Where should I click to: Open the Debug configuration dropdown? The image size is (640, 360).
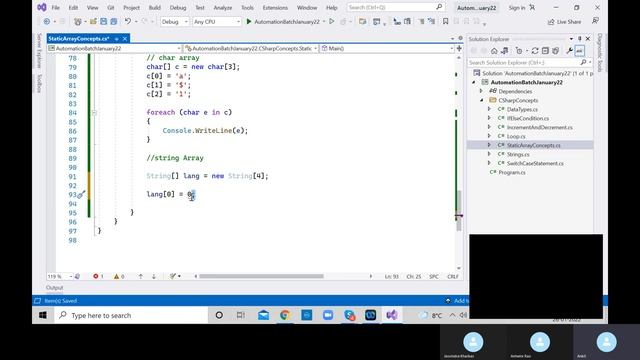coord(175,22)
